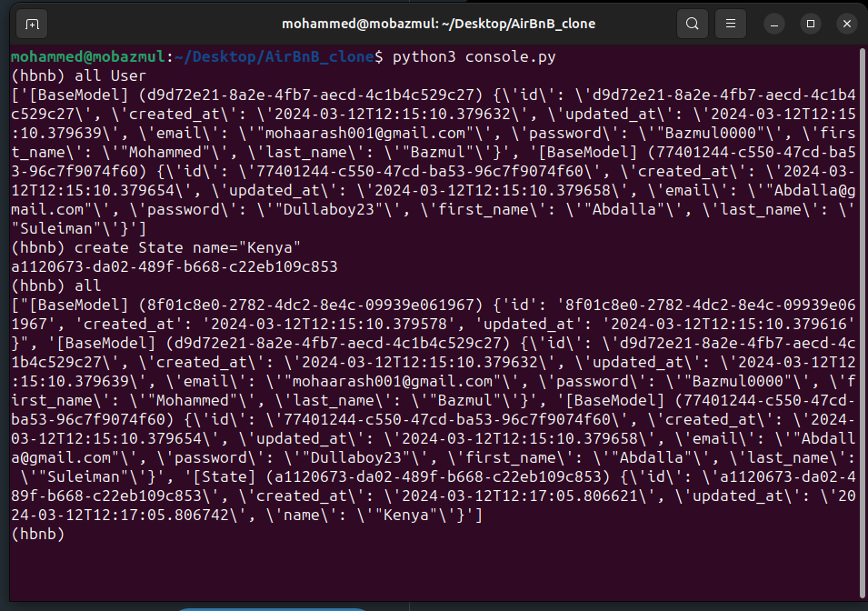Click the "Dullaboy23" password in the first output
This screenshot has height=611, width=868.
point(329,209)
